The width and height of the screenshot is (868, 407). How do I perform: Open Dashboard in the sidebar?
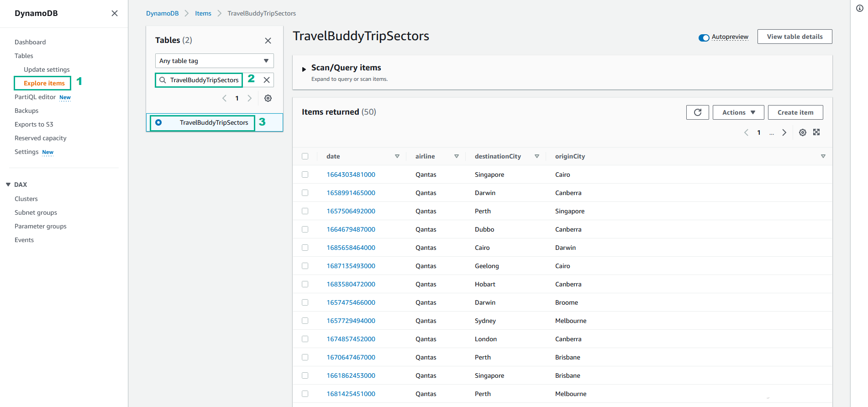click(x=30, y=42)
